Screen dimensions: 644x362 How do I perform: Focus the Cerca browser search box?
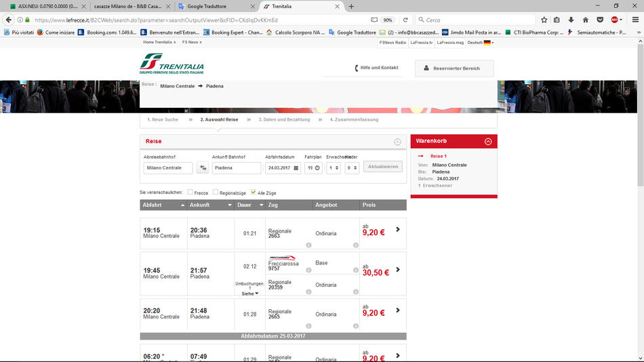click(476, 20)
